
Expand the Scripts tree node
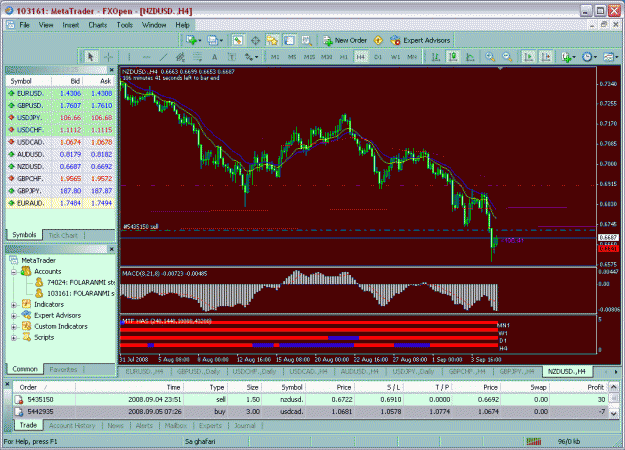click(14, 338)
